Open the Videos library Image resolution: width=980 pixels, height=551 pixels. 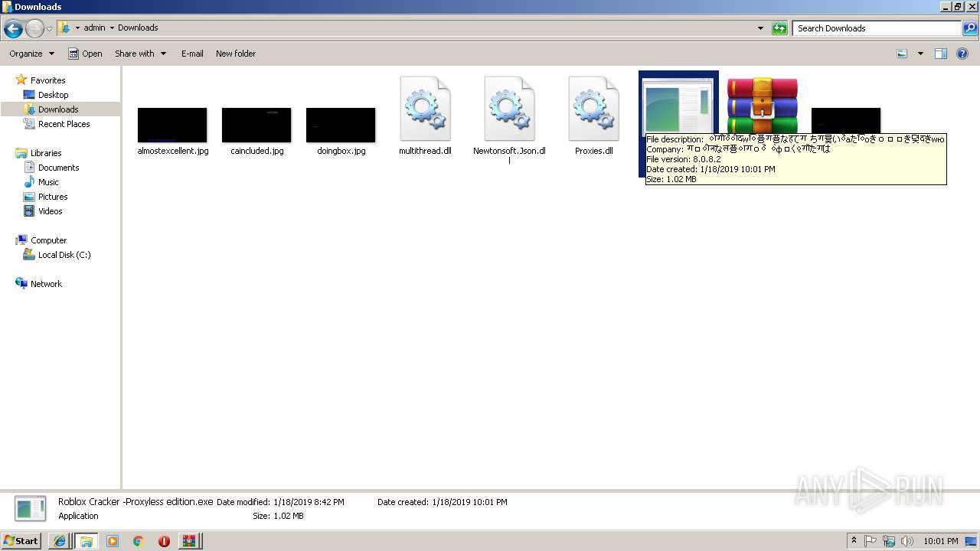[x=51, y=211]
